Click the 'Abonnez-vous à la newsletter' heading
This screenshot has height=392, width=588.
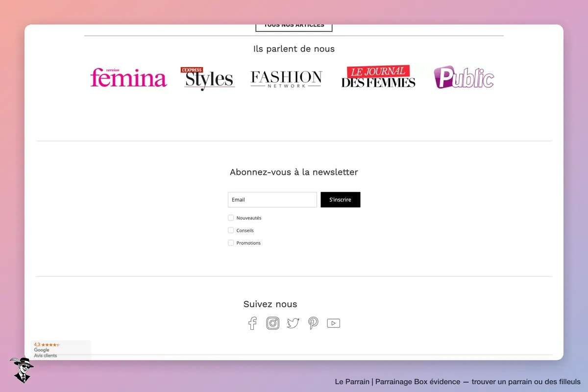294,172
